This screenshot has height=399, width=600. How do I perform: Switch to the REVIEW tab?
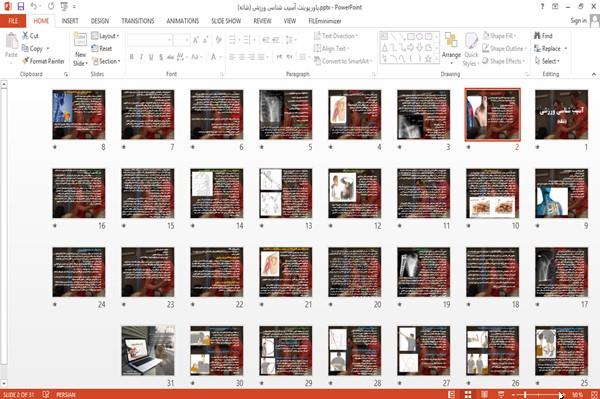[262, 21]
